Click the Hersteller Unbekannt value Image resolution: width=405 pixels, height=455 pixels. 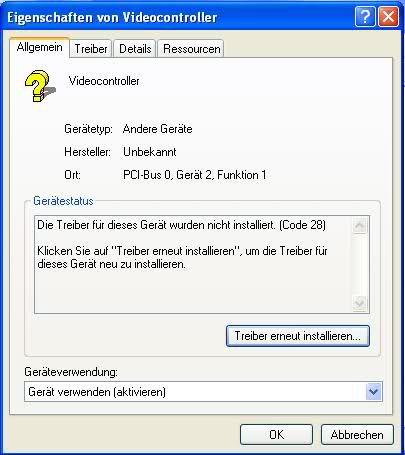[150, 152]
